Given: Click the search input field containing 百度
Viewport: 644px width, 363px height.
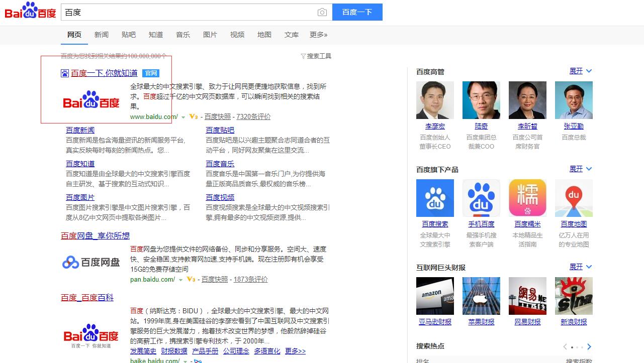Looking at the screenshot, I should pos(189,12).
